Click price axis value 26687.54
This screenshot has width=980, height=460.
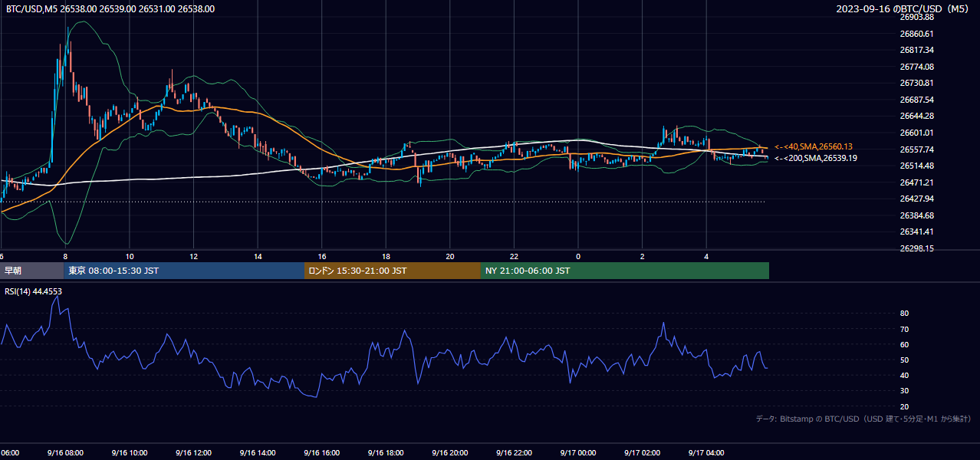(x=916, y=100)
